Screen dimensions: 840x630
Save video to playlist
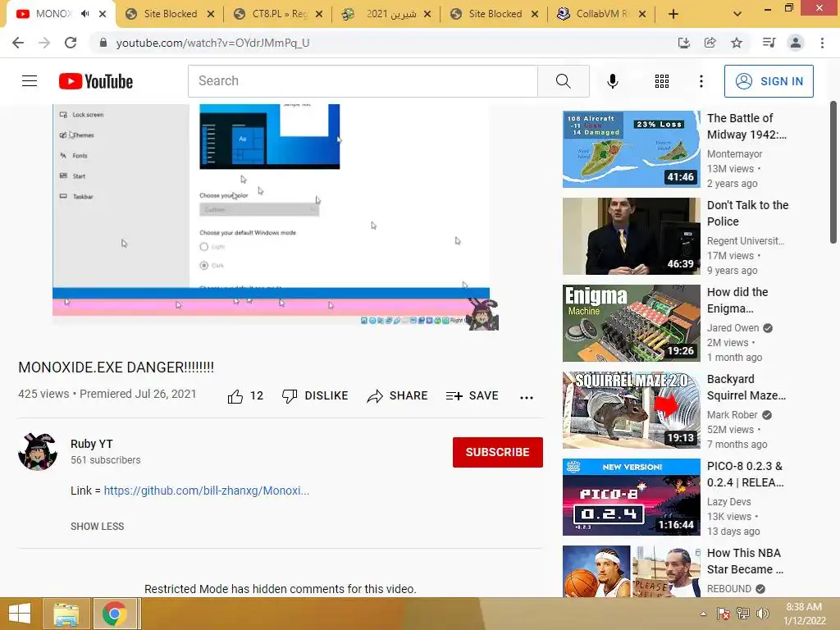point(472,396)
